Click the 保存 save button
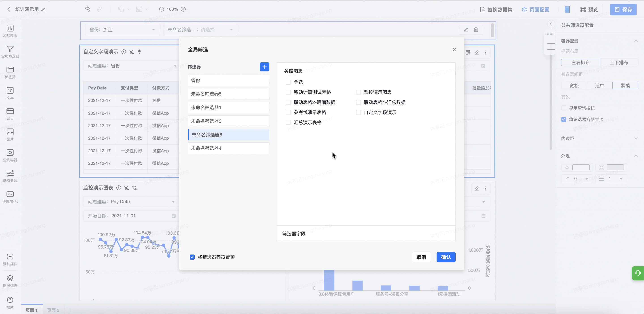Viewport: 644px width, 314px height. pyautogui.click(x=623, y=9)
